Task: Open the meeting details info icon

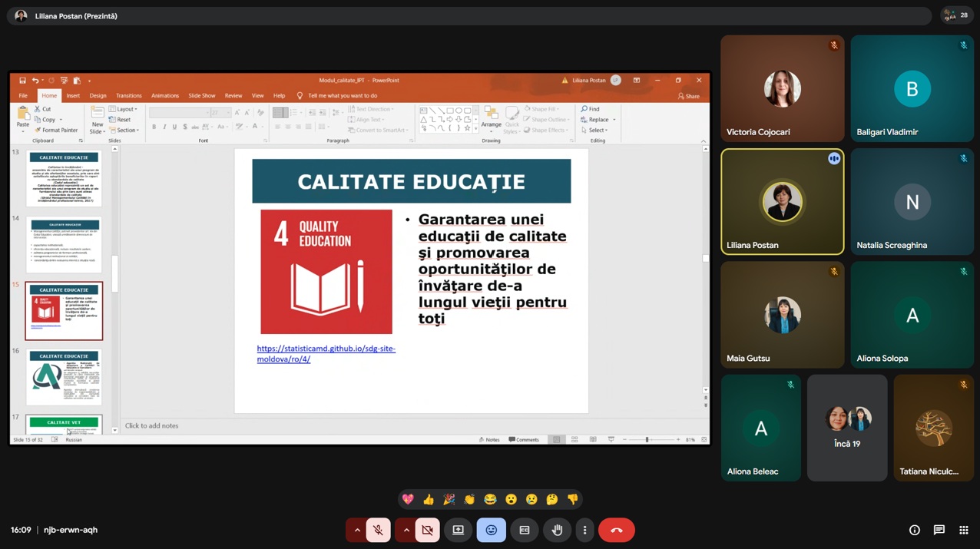Action: tap(914, 530)
